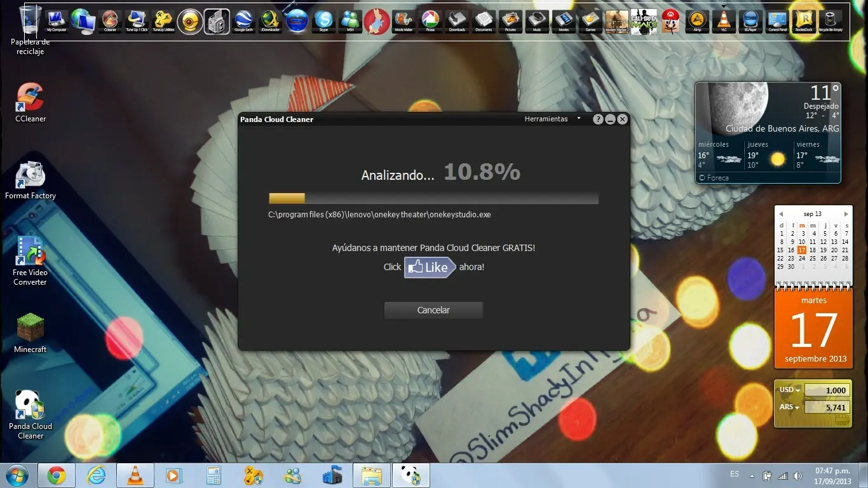Select day 24 in the calendar gadget
The image size is (868, 488).
click(802, 259)
